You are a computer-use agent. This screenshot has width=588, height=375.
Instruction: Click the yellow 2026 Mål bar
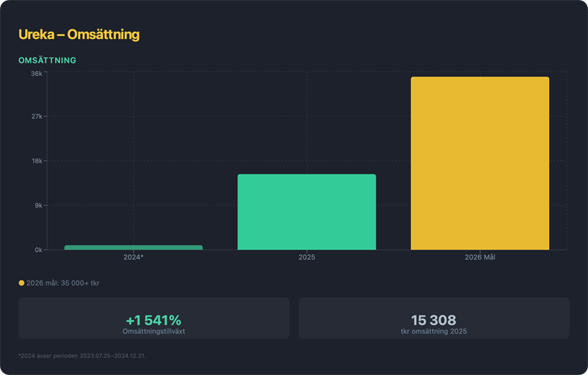click(479, 163)
